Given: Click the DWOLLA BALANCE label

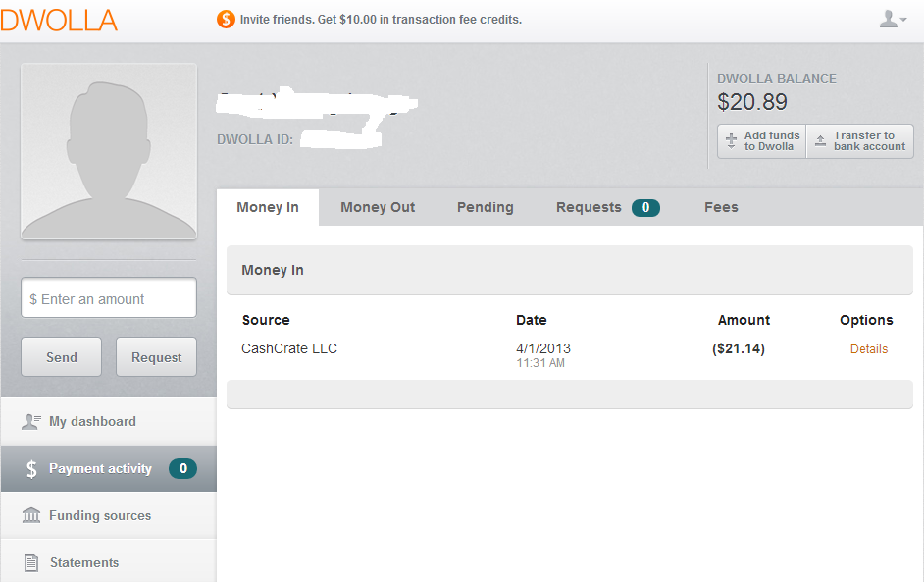Looking at the screenshot, I should point(777,79).
